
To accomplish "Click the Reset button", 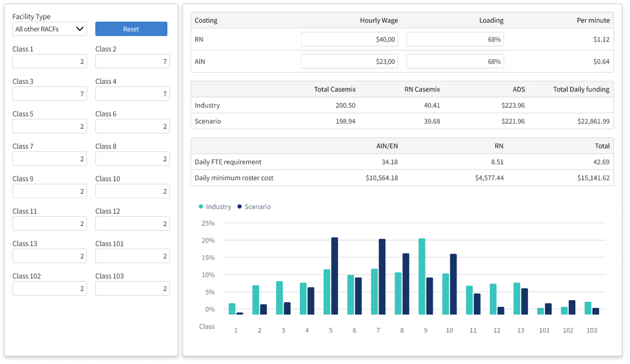I will pyautogui.click(x=131, y=29).
